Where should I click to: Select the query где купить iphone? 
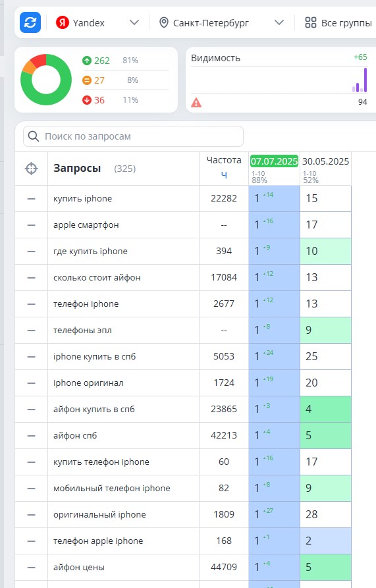pyautogui.click(x=90, y=252)
